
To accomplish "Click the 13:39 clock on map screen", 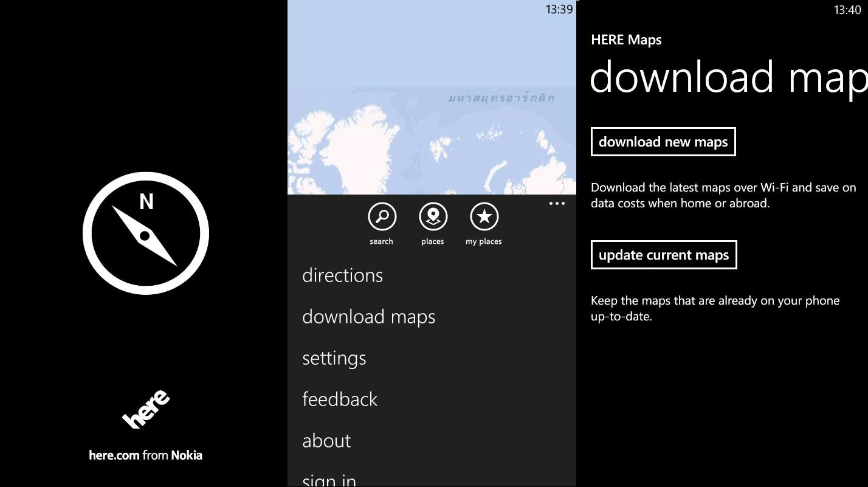I will pyautogui.click(x=559, y=9).
